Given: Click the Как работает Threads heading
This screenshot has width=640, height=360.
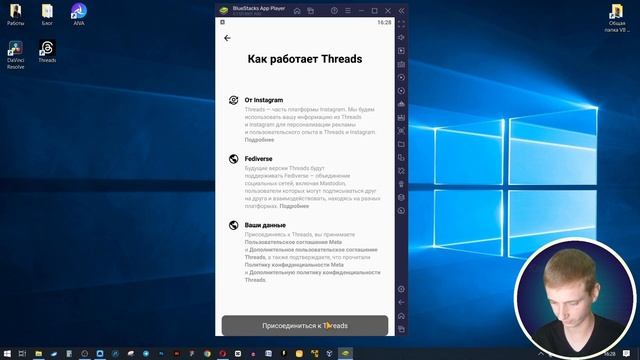Looking at the screenshot, I should (x=305, y=59).
